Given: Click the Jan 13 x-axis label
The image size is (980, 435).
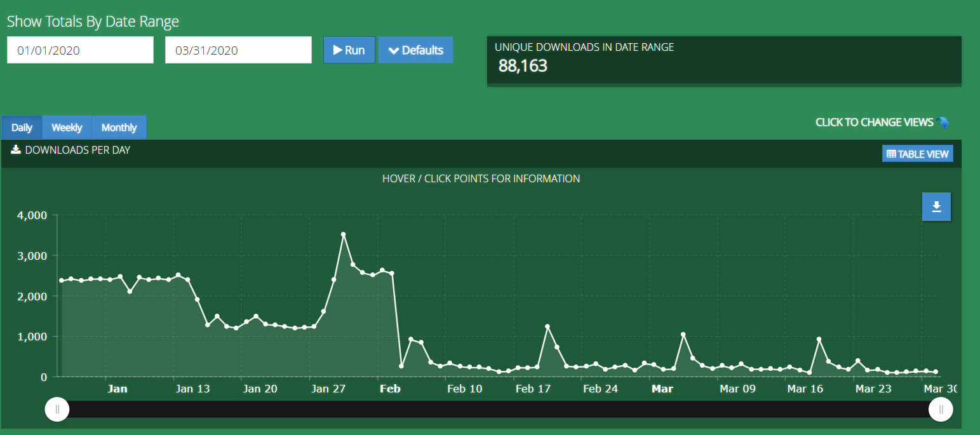Looking at the screenshot, I should tap(192, 389).
